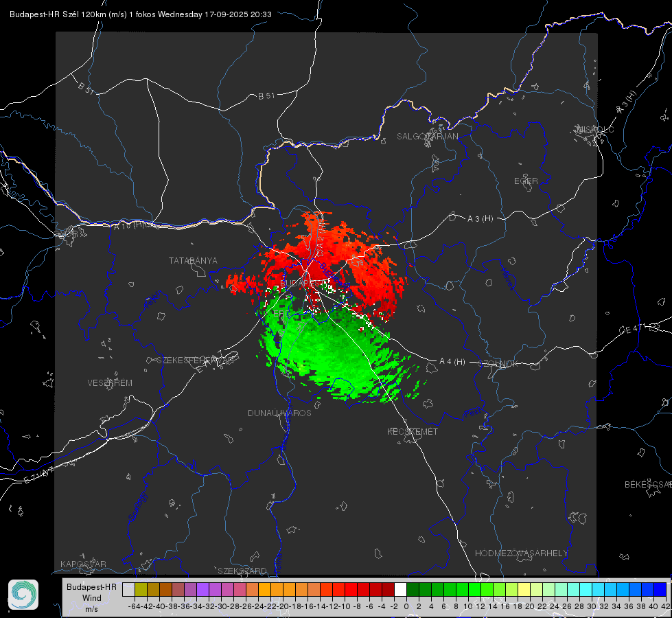Click the BUDAPEST label on the radar
Screen dimensions: 672x618
(301, 283)
